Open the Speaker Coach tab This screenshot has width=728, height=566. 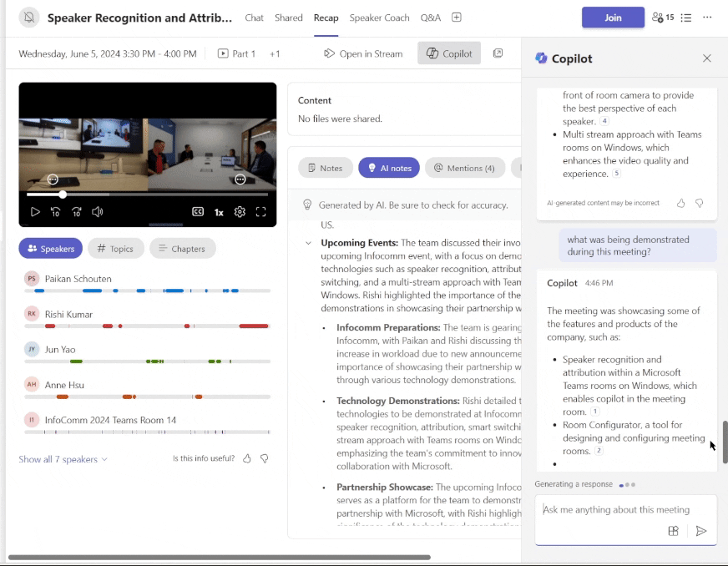pos(379,18)
